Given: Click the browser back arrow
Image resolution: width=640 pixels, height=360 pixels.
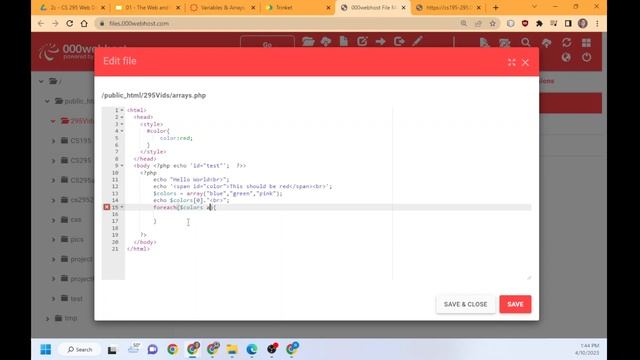Looking at the screenshot, I should pos(41,23).
